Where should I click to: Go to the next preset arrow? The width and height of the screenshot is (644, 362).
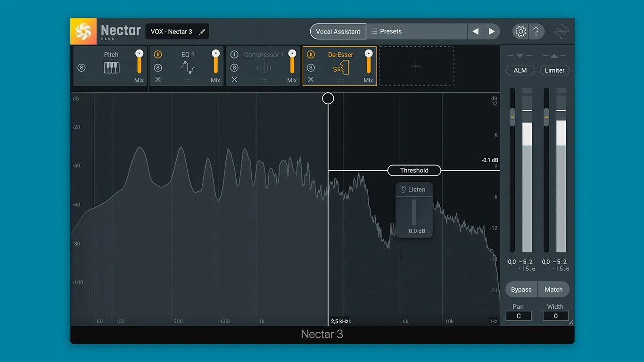(x=492, y=32)
